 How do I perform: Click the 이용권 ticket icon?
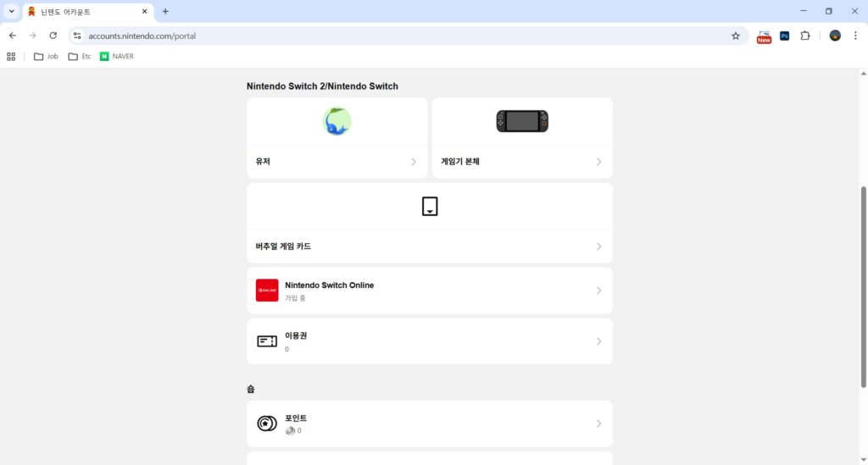coord(267,341)
